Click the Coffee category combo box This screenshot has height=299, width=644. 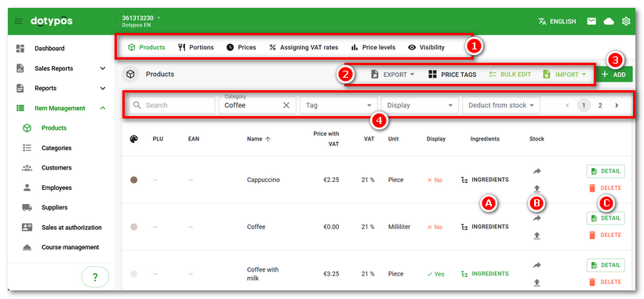257,105
